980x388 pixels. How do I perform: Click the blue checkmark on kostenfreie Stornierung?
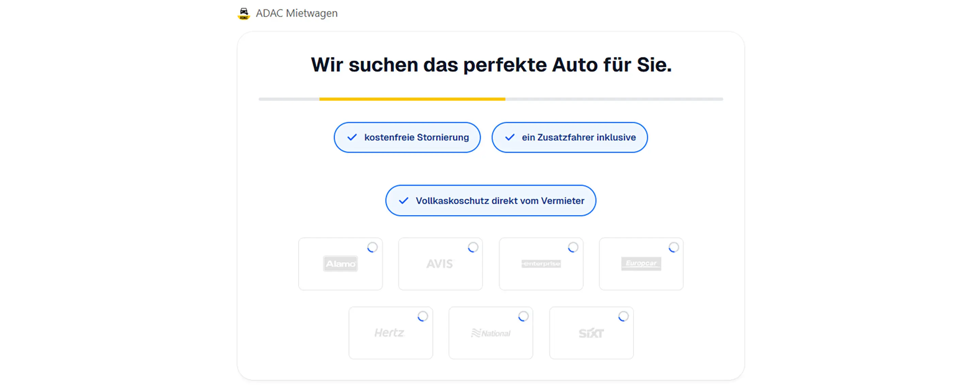pyautogui.click(x=352, y=137)
